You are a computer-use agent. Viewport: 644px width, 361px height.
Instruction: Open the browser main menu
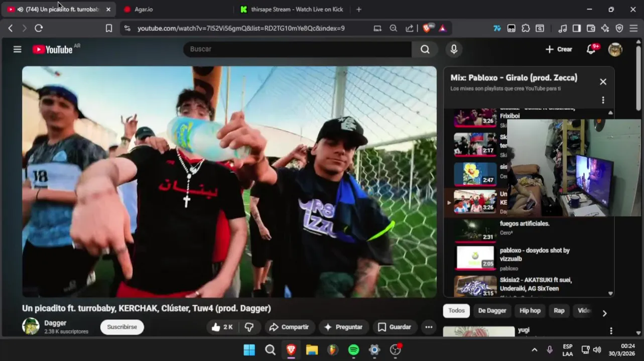point(633,29)
